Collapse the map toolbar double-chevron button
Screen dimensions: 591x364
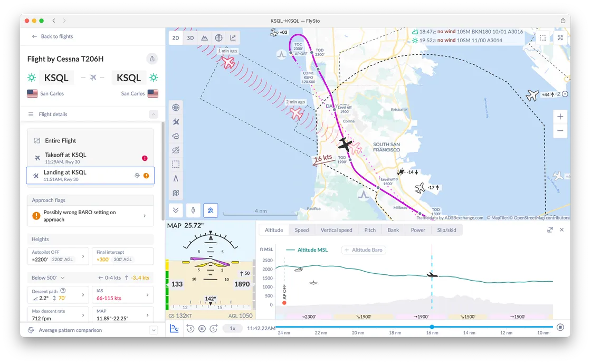[x=176, y=210]
